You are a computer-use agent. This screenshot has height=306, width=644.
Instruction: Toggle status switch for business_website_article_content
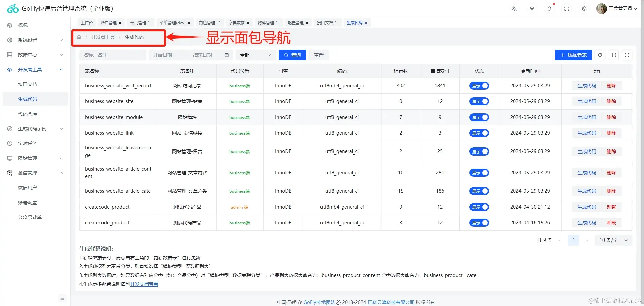pyautogui.click(x=479, y=173)
